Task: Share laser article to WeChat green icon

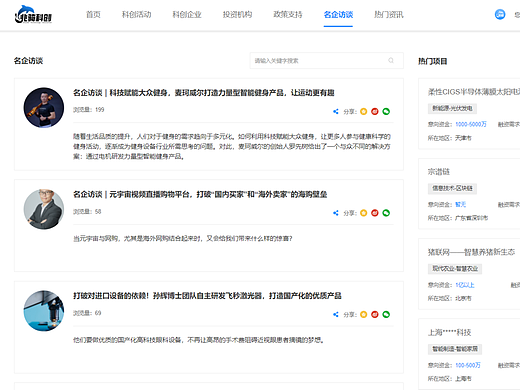Action: tap(386, 314)
